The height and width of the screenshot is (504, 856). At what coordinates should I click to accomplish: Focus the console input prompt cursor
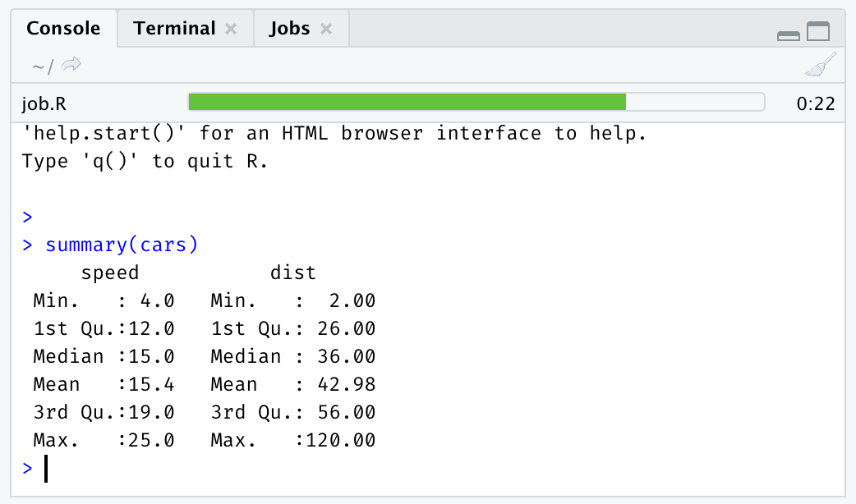point(46,469)
